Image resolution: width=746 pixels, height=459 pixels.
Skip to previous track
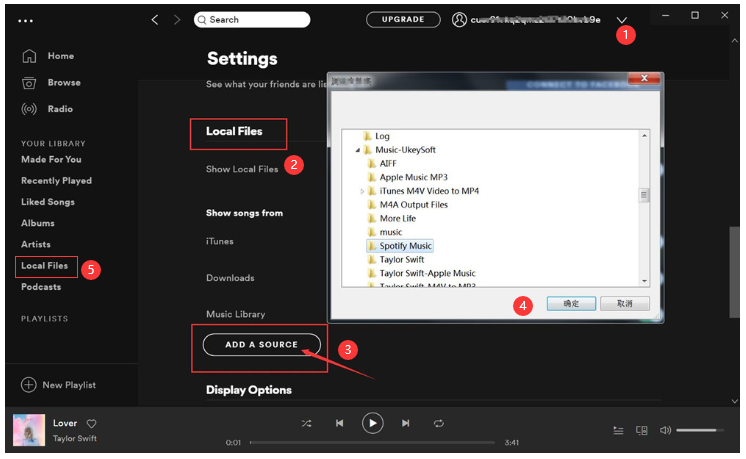(339, 423)
